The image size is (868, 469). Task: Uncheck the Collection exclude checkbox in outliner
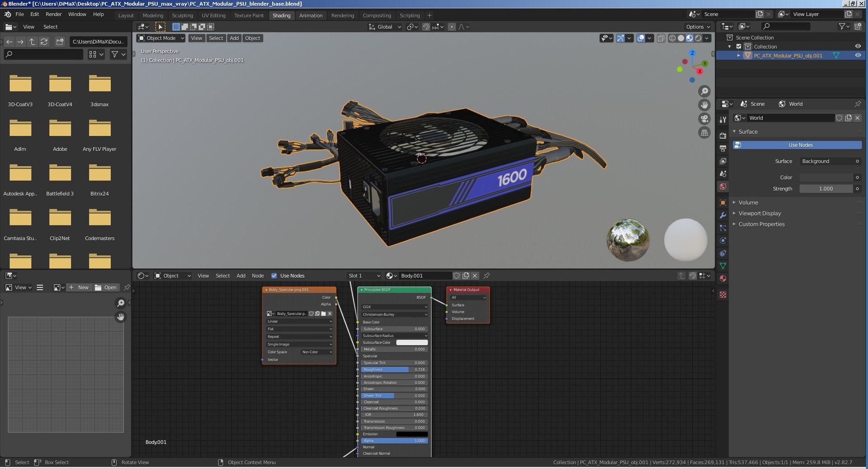(739, 47)
